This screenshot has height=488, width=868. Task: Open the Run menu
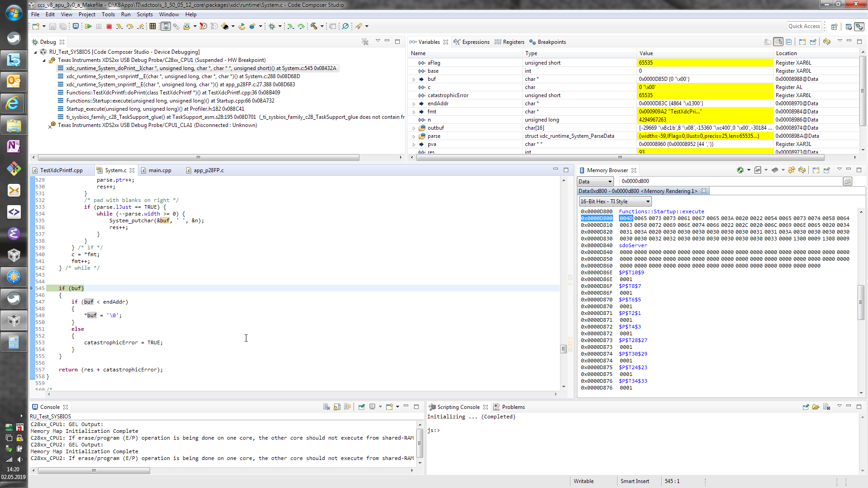(126, 14)
